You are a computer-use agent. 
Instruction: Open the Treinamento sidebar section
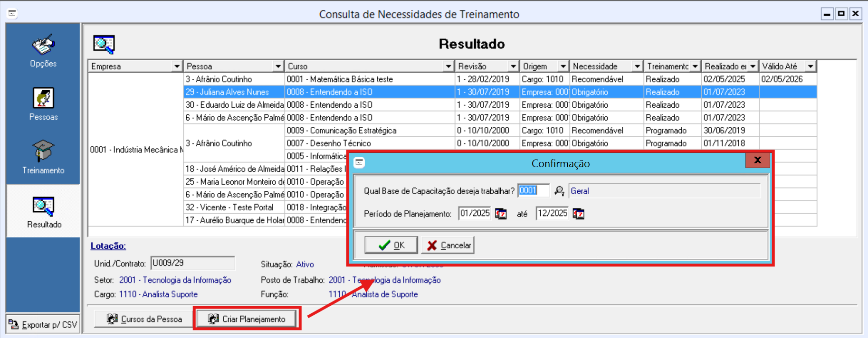(x=43, y=157)
